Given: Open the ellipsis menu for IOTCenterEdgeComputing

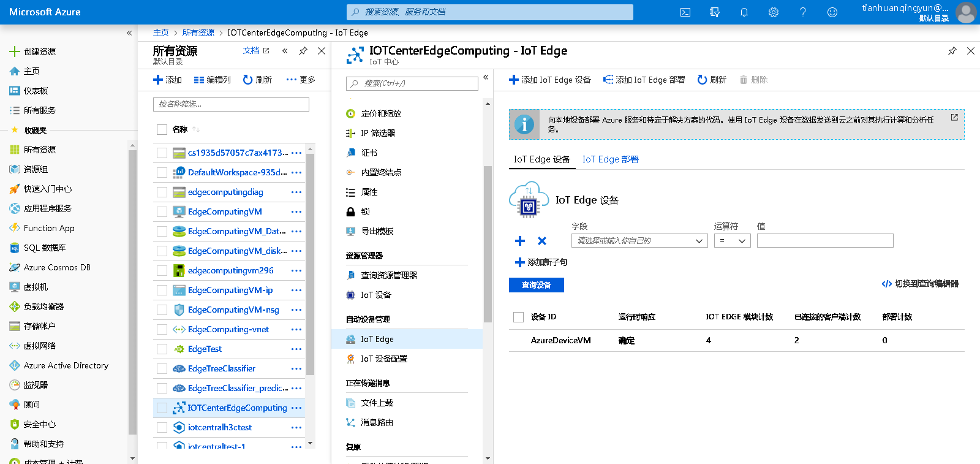Looking at the screenshot, I should [x=296, y=408].
